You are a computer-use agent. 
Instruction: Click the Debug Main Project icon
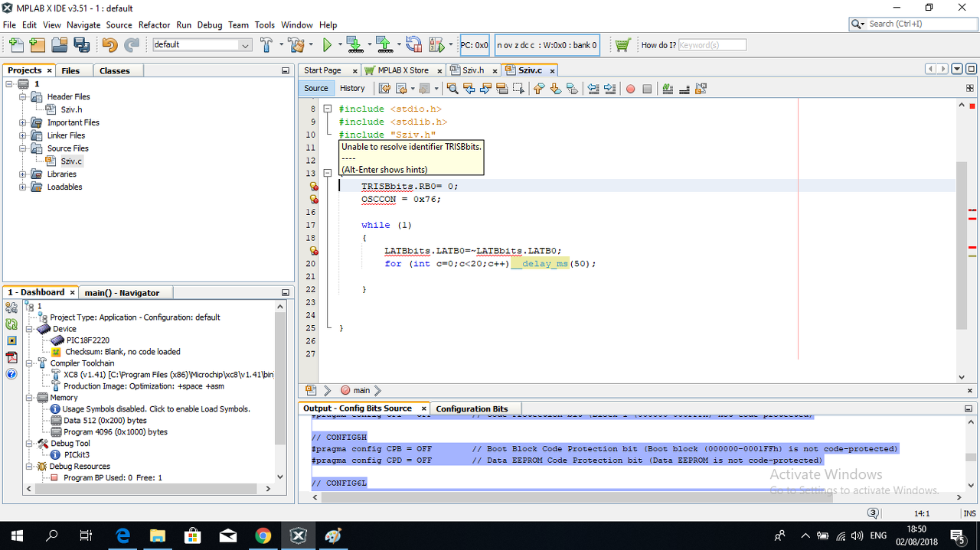(x=436, y=45)
